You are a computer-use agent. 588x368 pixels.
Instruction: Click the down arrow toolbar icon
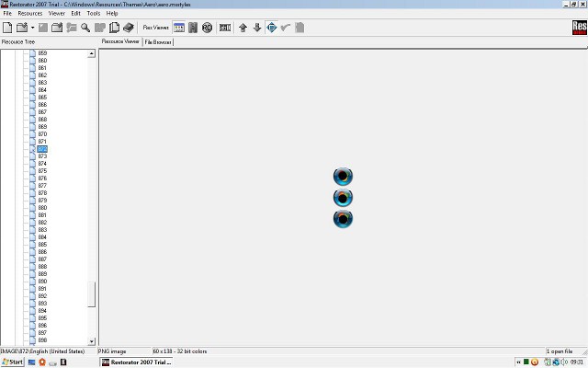257,28
